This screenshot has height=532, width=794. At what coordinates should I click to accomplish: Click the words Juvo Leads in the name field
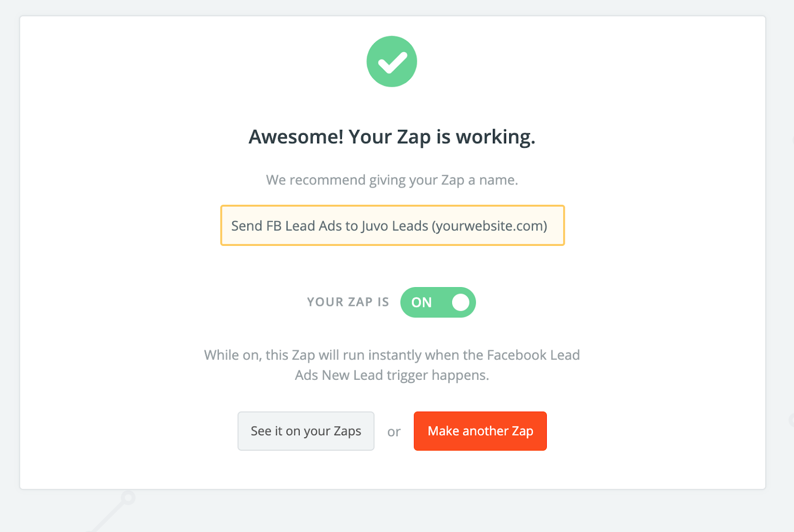point(395,226)
